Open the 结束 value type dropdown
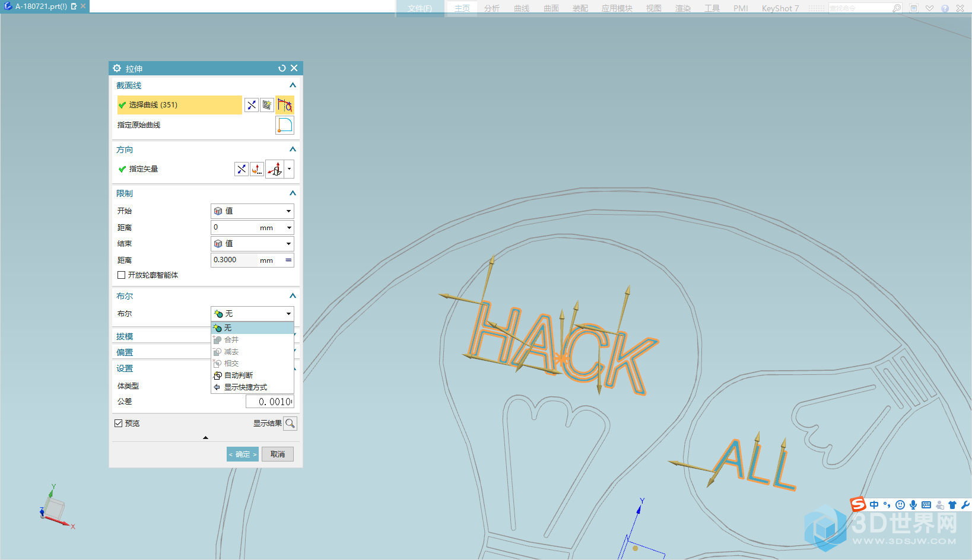The height and width of the screenshot is (560, 972). pos(252,244)
